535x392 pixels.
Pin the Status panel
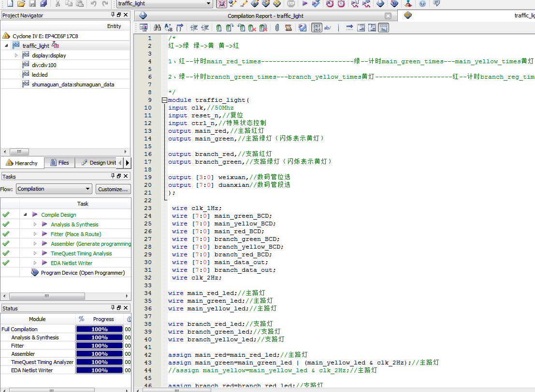[x=113, y=308]
